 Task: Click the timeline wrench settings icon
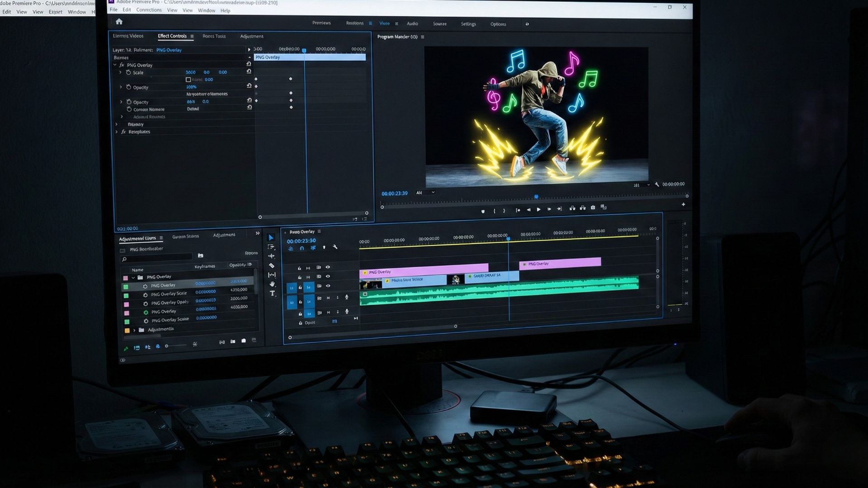tap(335, 247)
